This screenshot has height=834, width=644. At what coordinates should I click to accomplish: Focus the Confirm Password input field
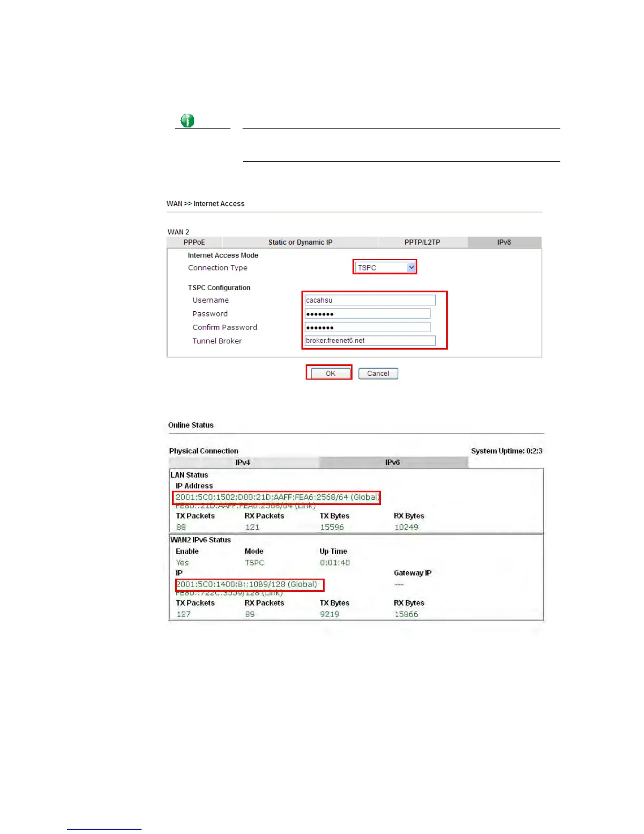click(x=367, y=327)
